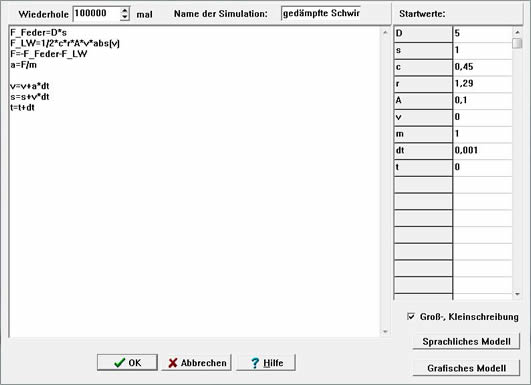531x385 pixels.
Task: Select the value cell 1,29 for r
Action: [482, 84]
